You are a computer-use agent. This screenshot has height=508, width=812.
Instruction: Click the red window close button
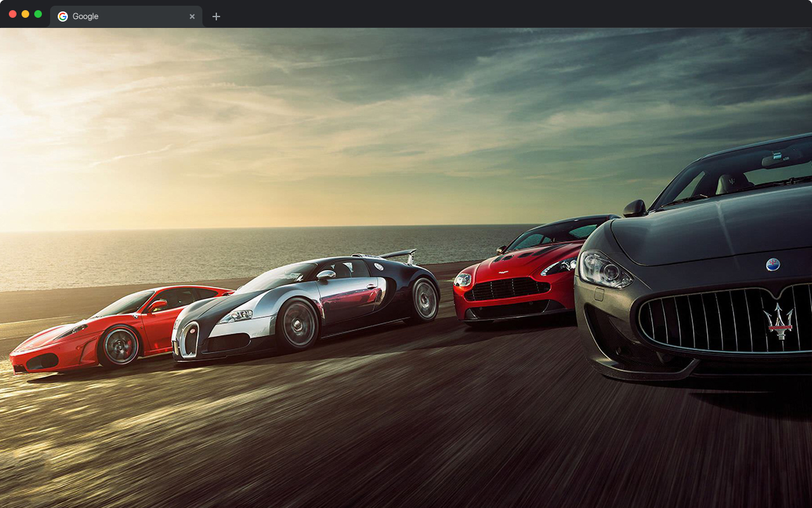[x=13, y=14]
